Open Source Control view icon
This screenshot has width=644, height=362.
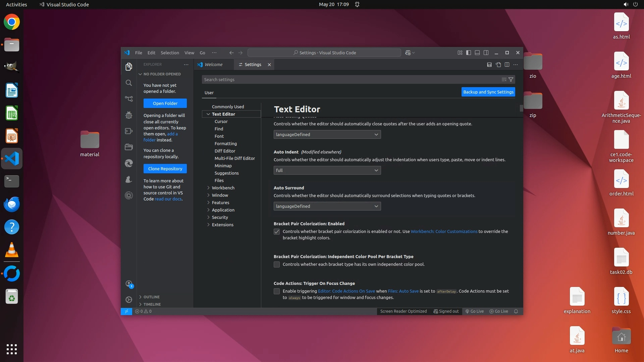click(129, 99)
